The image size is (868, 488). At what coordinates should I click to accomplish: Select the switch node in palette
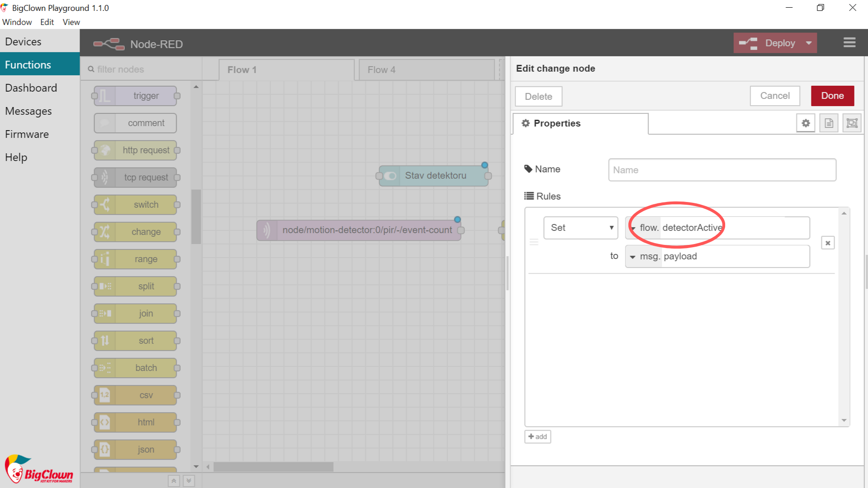(135, 205)
